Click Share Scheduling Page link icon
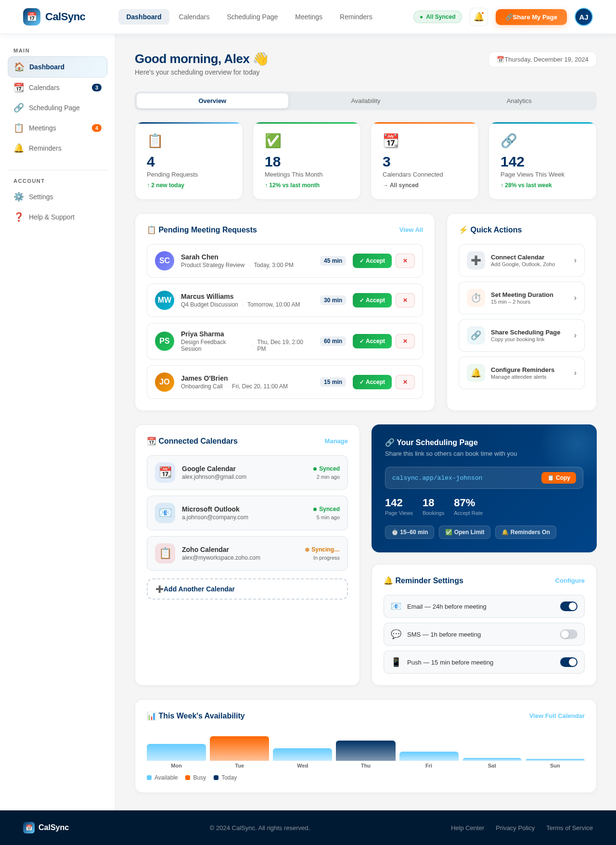616x845 pixels. pos(476,335)
